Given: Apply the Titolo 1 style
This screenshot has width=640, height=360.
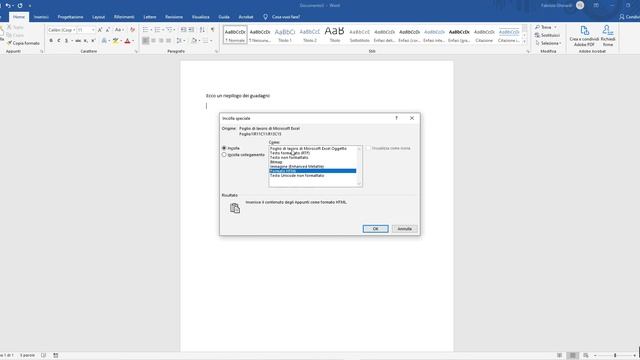Looking at the screenshot, I should coord(285,35).
